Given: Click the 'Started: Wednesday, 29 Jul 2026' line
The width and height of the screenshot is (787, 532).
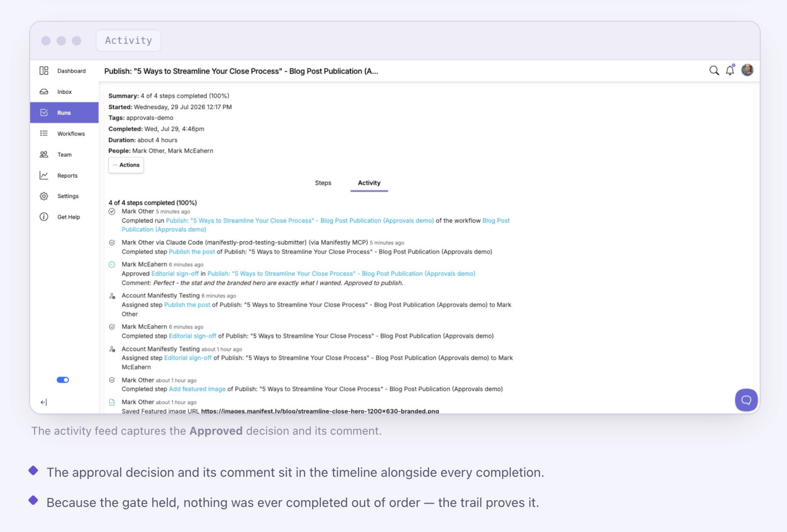Looking at the screenshot, I should [x=170, y=107].
